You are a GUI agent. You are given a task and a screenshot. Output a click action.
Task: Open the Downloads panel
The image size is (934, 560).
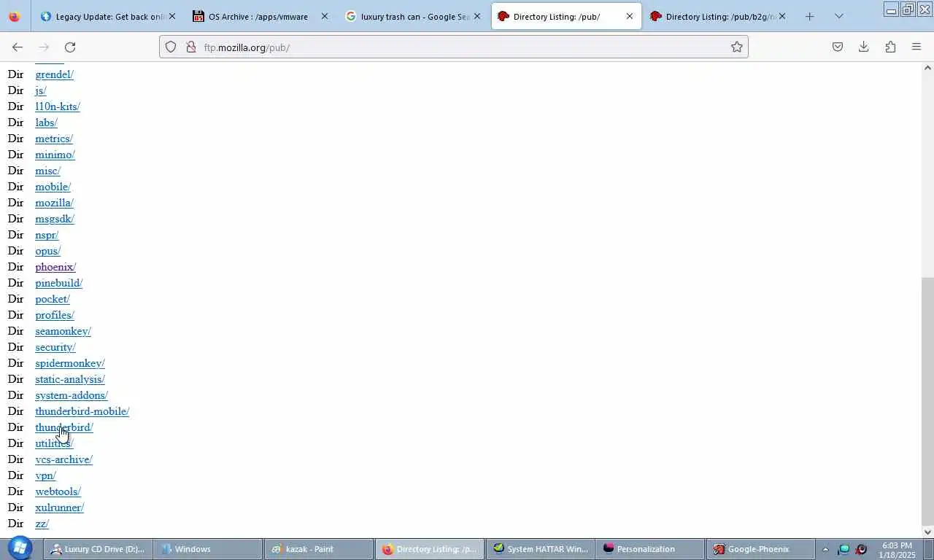tap(864, 47)
